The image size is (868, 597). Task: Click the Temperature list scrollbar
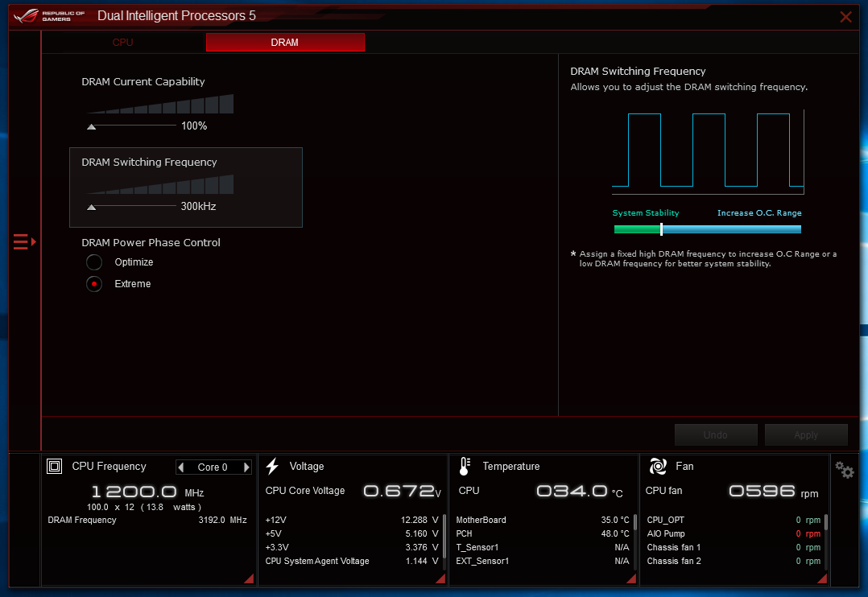[x=635, y=522]
